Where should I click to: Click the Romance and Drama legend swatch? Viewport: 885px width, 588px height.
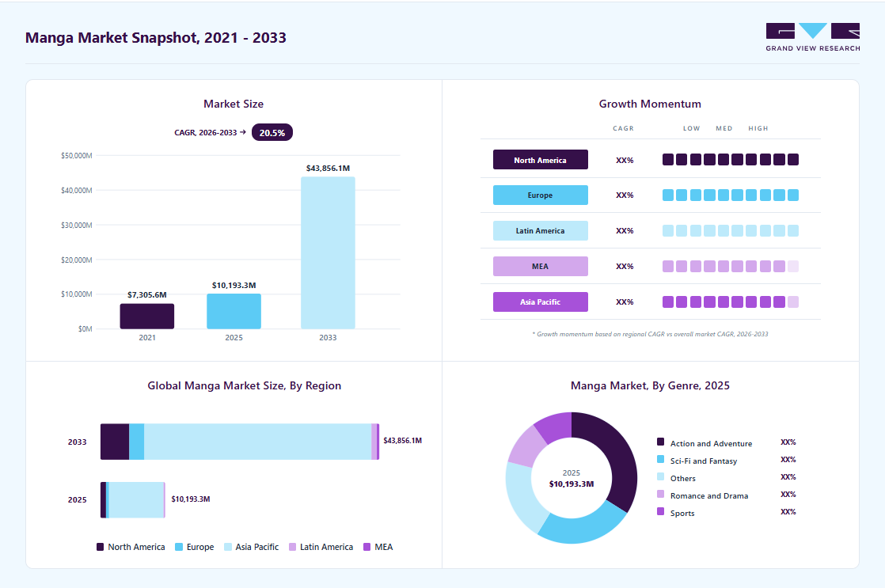(660, 494)
